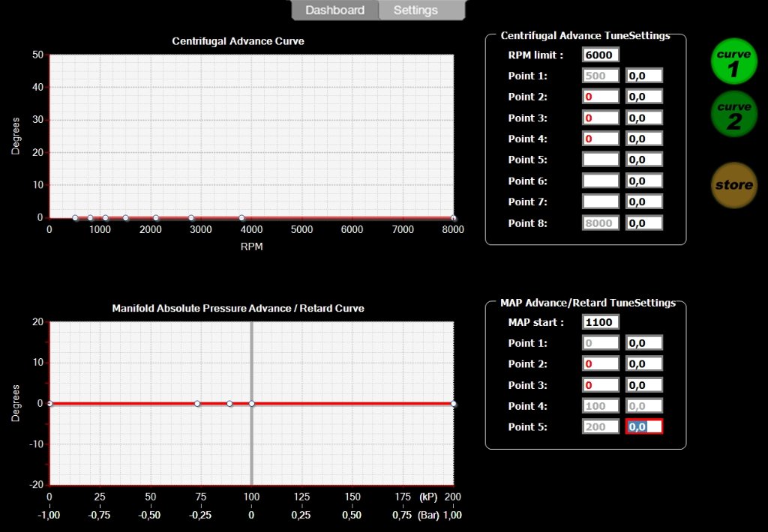Edit the MAP start field showing 1100
Image resolution: width=768 pixels, height=532 pixels.
point(601,322)
